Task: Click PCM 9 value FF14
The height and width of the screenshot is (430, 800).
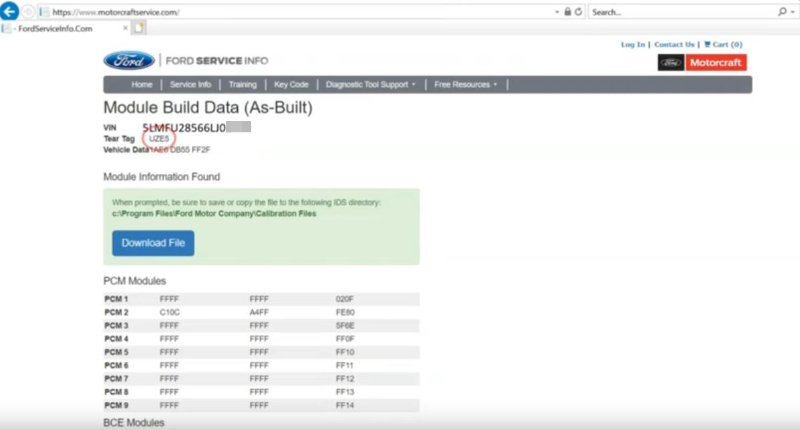Action: [x=345, y=405]
